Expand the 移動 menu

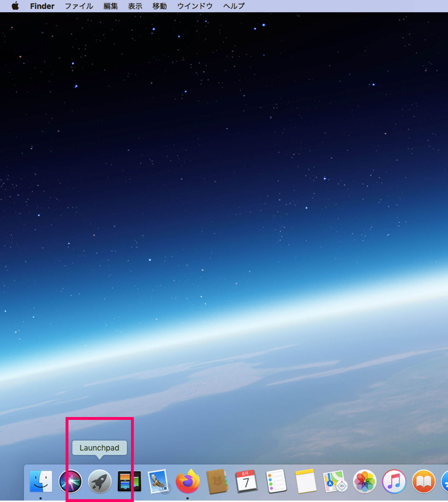click(x=160, y=6)
